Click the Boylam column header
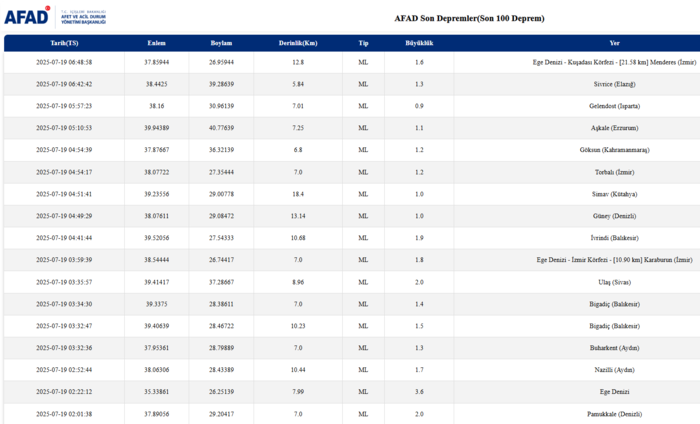Viewport: 700px width, 424px height. (221, 43)
